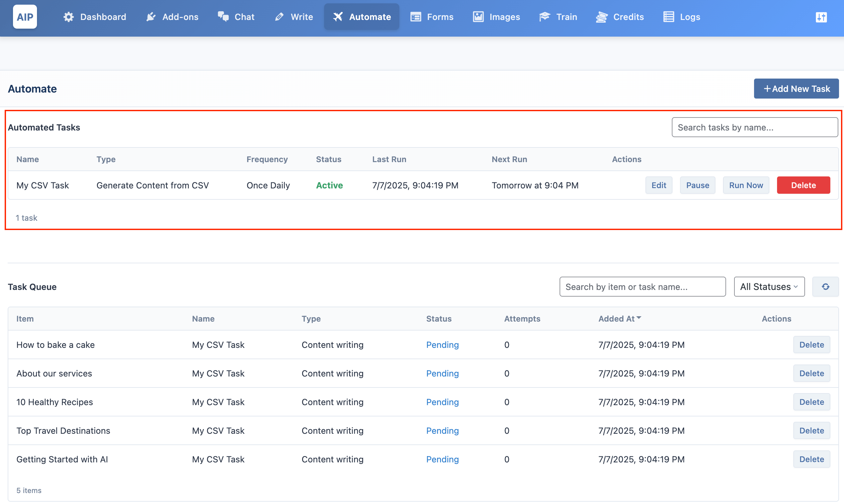Open the Dashboard gear icon
The width and height of the screenshot is (844, 504).
point(68,17)
